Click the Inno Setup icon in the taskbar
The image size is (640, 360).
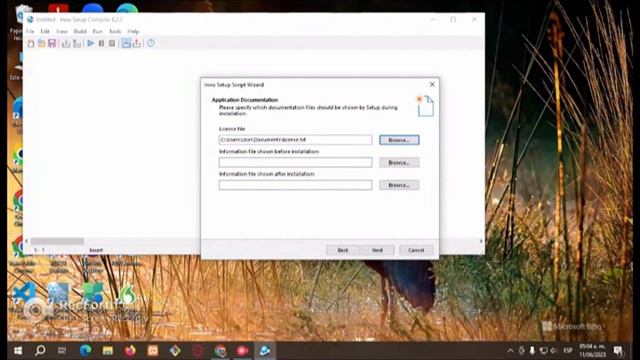point(265,351)
